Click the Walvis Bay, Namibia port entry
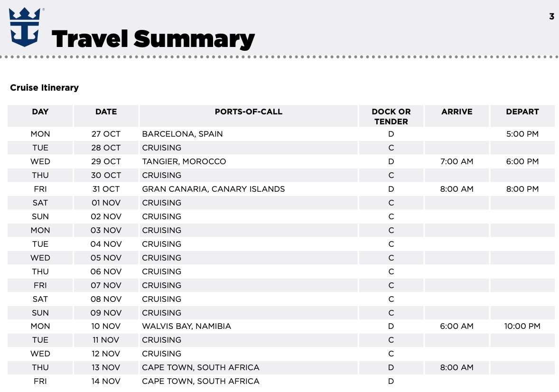Screen dimensions: 559x392 click(186, 326)
